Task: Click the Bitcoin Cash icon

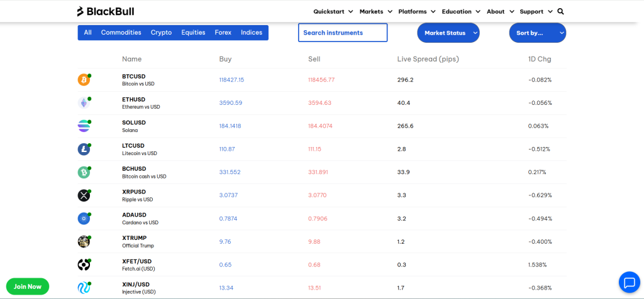Action: coord(84,172)
